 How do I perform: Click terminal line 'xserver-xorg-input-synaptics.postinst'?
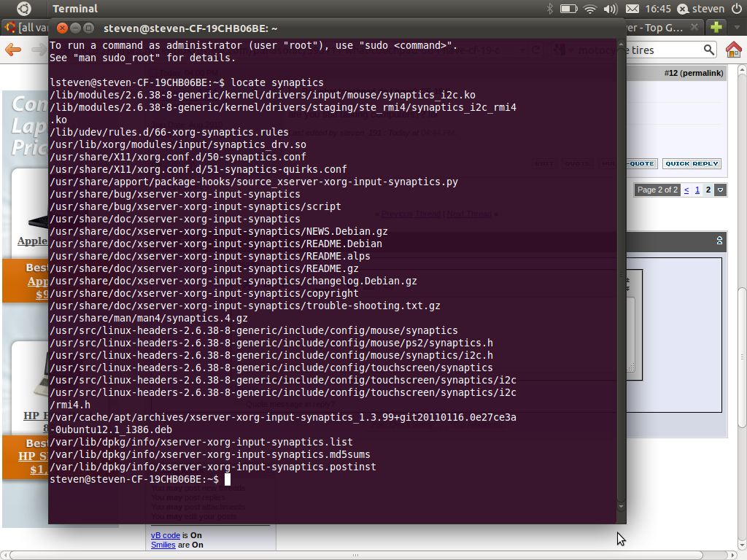213,467
